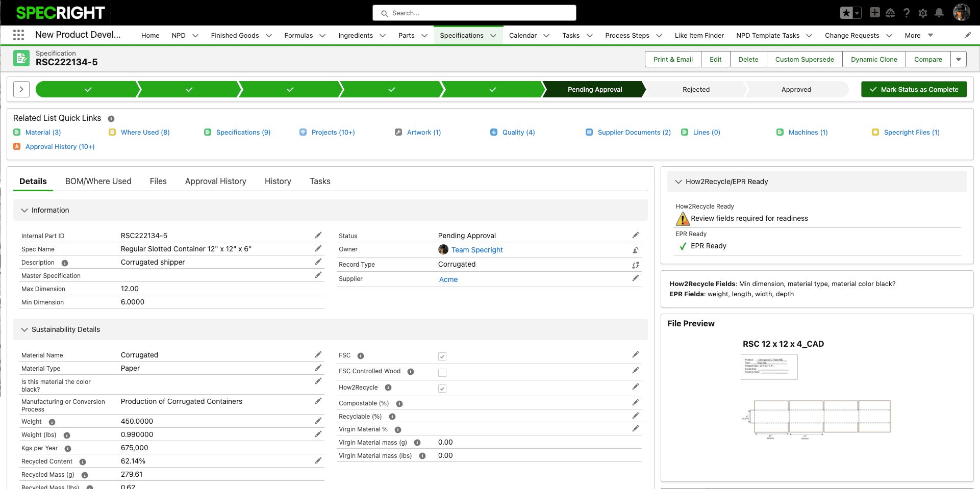Click the Print & Email button
The width and height of the screenshot is (980, 489).
(673, 59)
